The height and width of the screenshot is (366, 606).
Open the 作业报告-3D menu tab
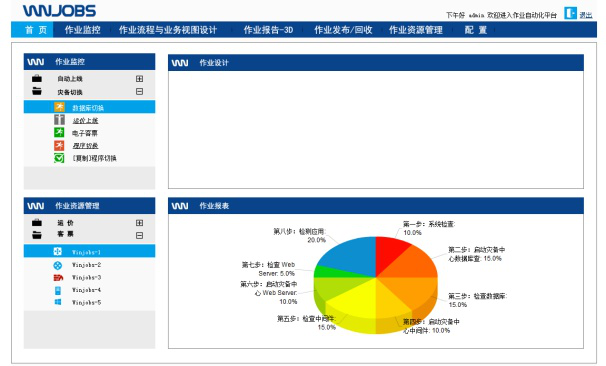point(268,30)
